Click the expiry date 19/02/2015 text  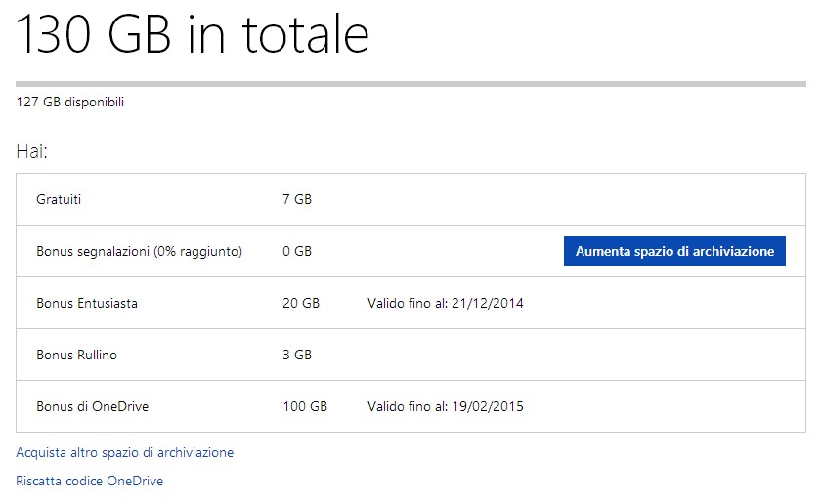click(486, 406)
